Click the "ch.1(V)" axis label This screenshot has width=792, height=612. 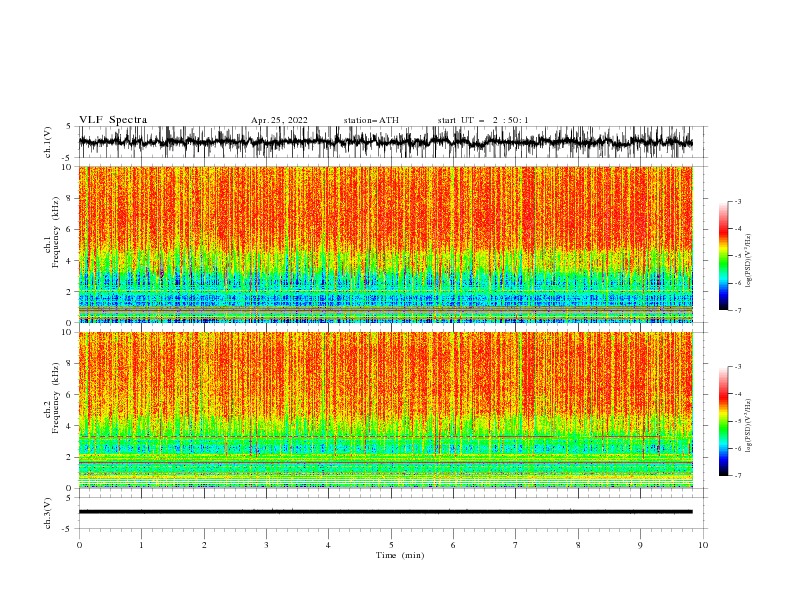[x=48, y=142]
